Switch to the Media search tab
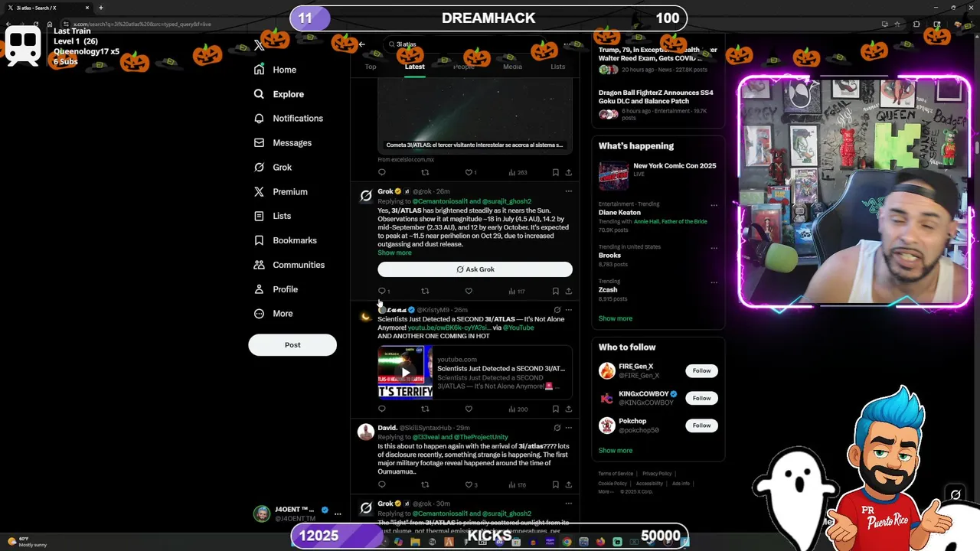980x551 pixels. click(512, 67)
